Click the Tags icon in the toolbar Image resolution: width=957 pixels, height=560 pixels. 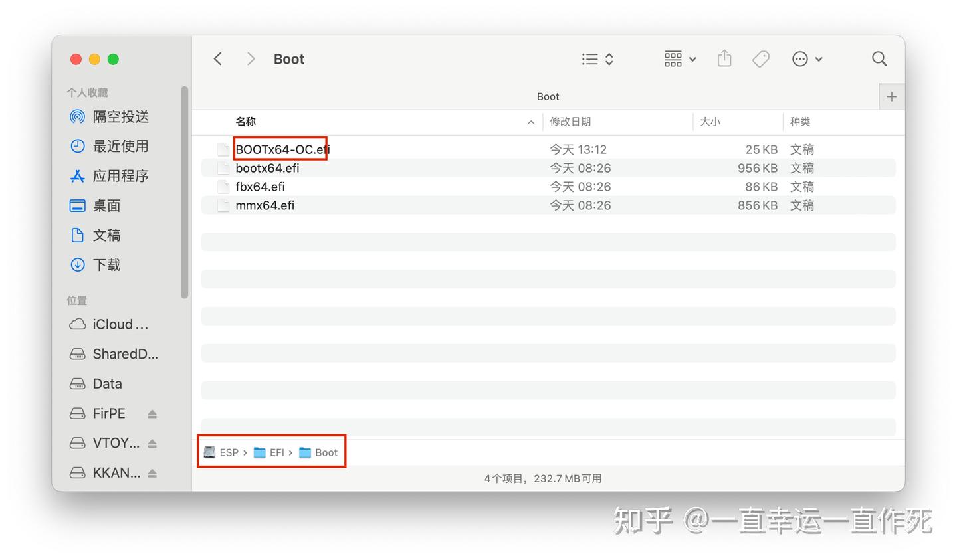coord(760,58)
